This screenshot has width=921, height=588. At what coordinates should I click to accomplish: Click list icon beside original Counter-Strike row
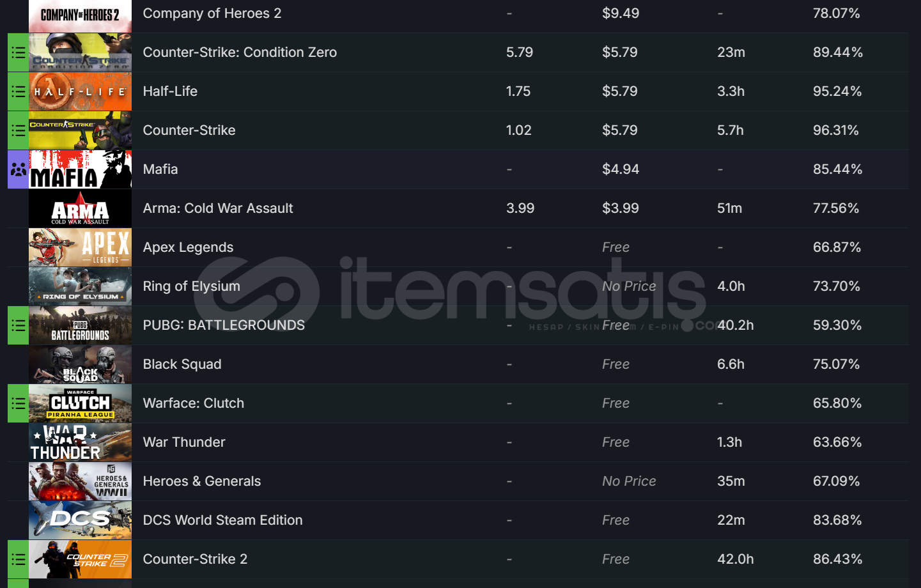18,130
